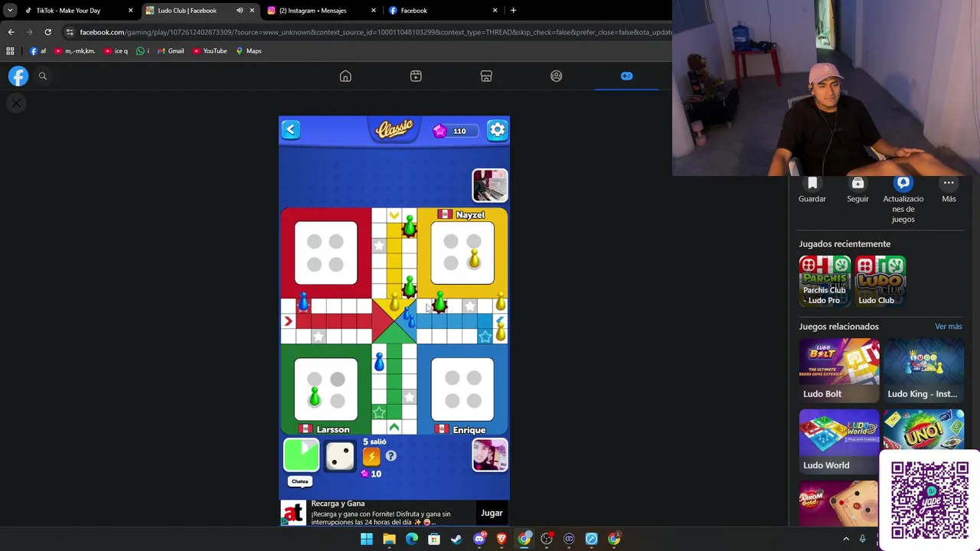Open the Chrome apps grid
The image size is (980, 551).
pos(10,51)
